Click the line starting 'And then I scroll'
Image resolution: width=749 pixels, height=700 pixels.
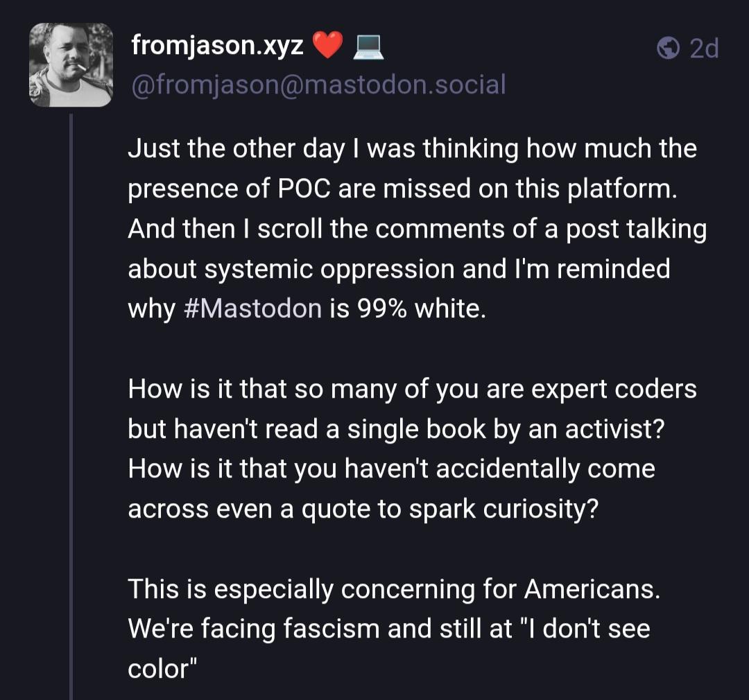pos(417,228)
